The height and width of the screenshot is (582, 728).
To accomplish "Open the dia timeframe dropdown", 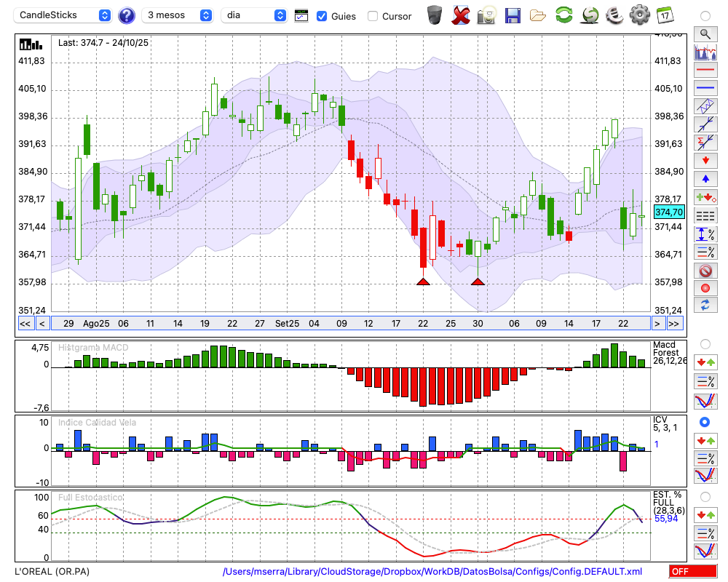I will pos(253,15).
